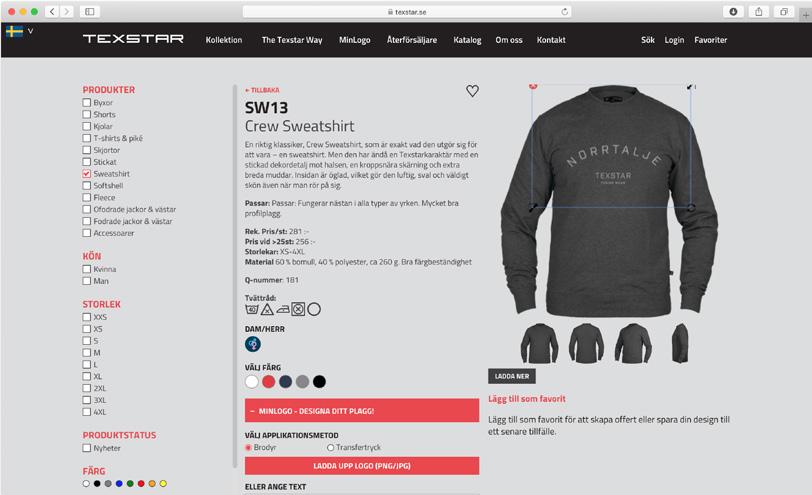
Task: Click the unisex dam/herr gender icon
Action: coord(253,344)
